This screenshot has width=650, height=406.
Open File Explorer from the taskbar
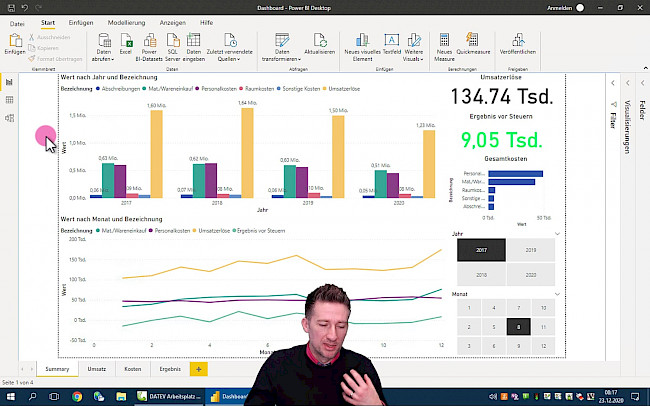coord(121,396)
